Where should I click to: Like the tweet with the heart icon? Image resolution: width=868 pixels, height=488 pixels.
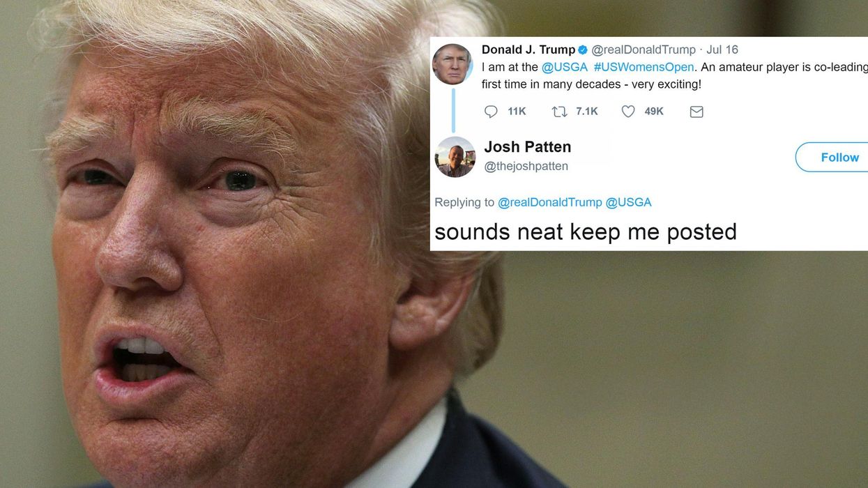point(628,112)
